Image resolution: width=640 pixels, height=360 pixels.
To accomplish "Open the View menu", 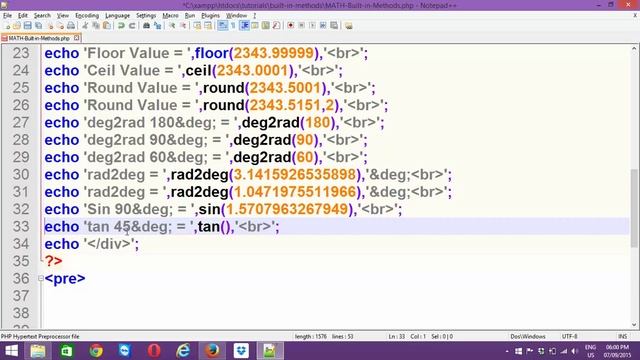I will click(62, 16).
